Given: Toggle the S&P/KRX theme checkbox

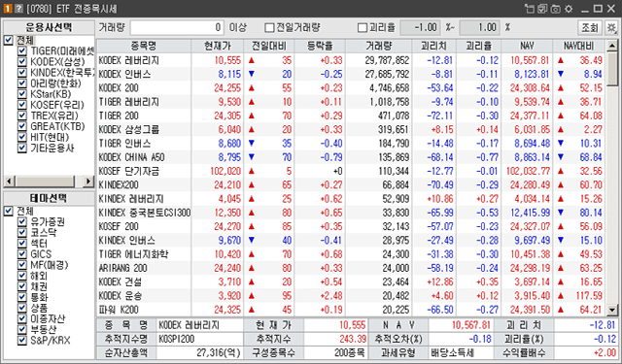Looking at the screenshot, I should tap(22, 340).
